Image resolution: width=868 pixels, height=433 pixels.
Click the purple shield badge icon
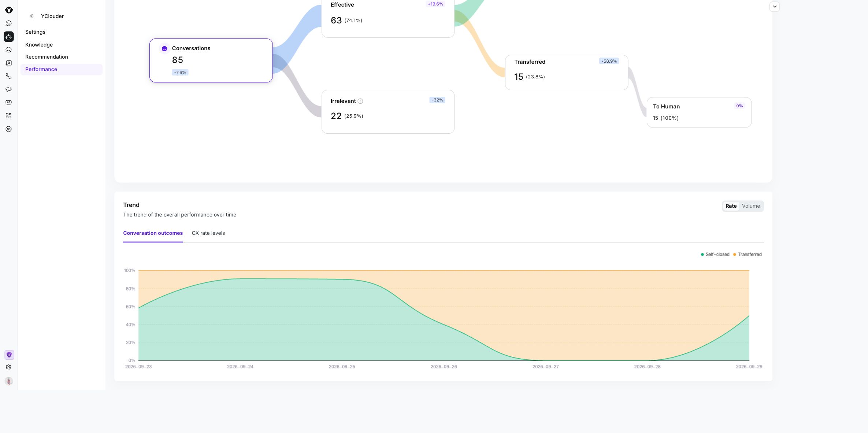click(9, 355)
